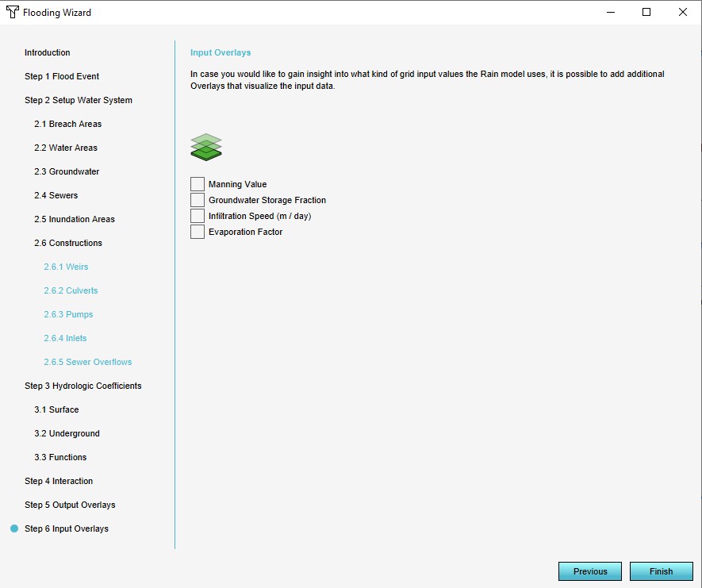Click the Flooding Wizard title bar icon
The image size is (702, 588).
[x=12, y=13]
